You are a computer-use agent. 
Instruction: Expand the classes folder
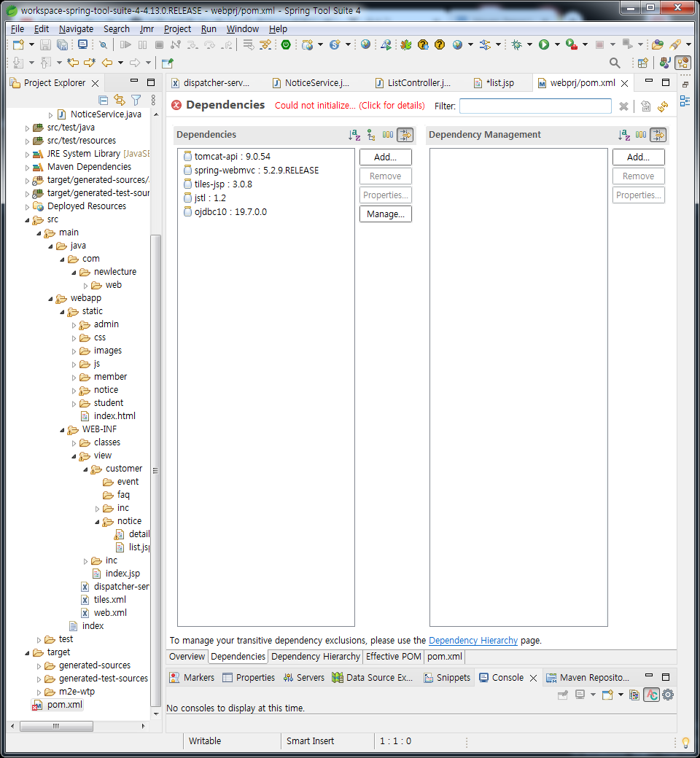pos(74,443)
